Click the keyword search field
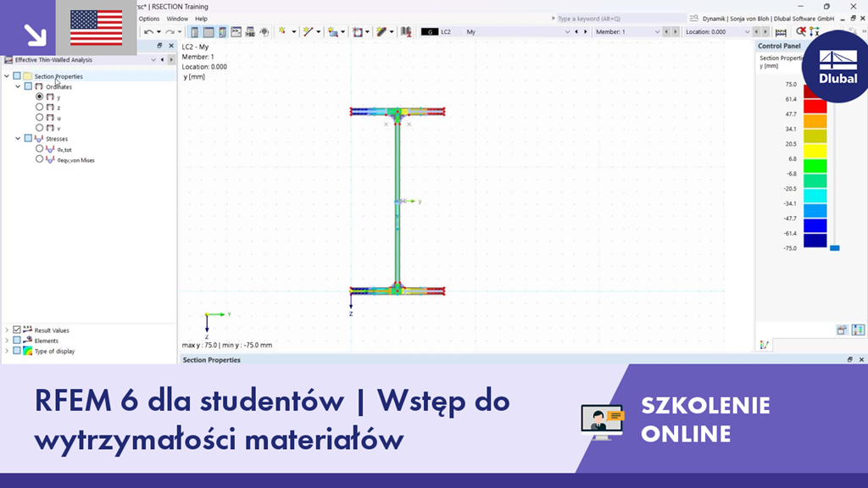The width and height of the screenshot is (868, 488). coord(621,19)
